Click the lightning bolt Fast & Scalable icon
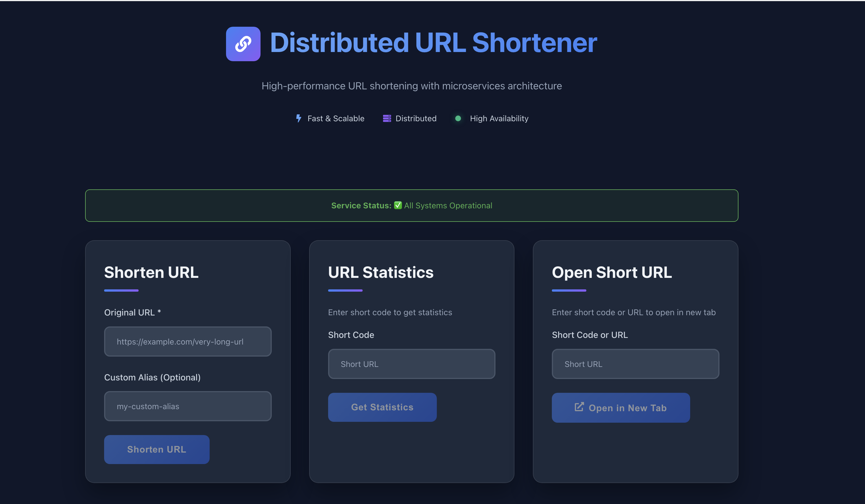This screenshot has height=504, width=865. pyautogui.click(x=298, y=118)
